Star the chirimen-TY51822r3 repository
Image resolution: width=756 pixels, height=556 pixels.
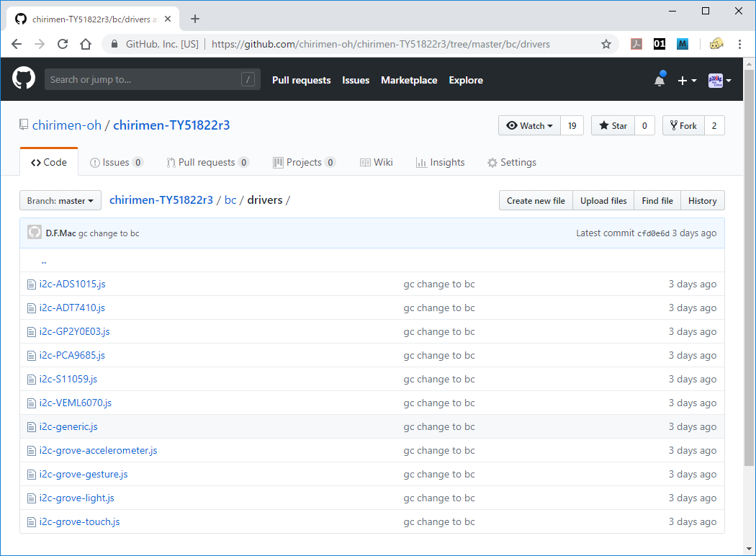point(613,125)
